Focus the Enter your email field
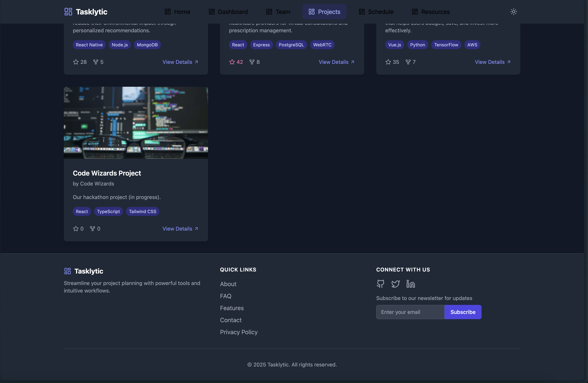The image size is (588, 383). 410,312
